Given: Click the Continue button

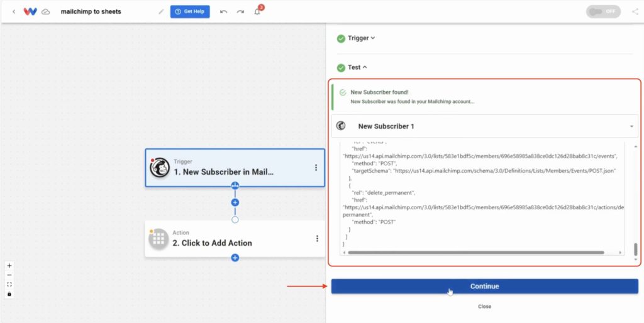Looking at the screenshot, I should tap(485, 287).
